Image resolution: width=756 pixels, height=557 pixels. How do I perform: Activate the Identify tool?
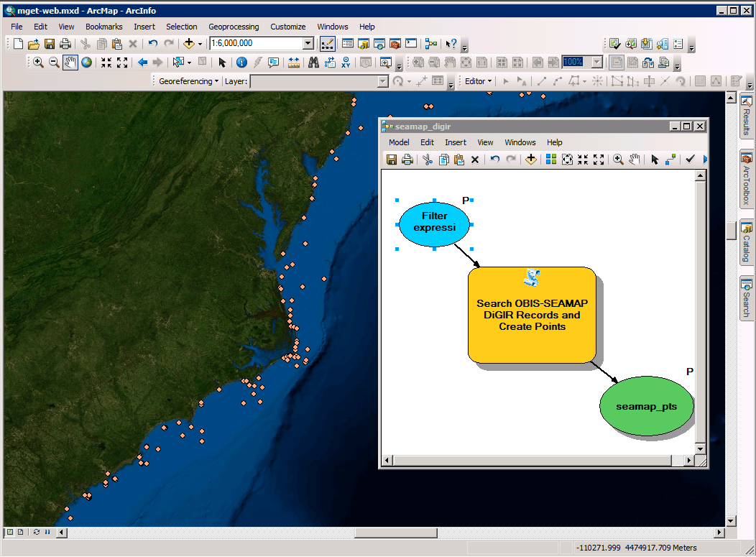[x=241, y=63]
